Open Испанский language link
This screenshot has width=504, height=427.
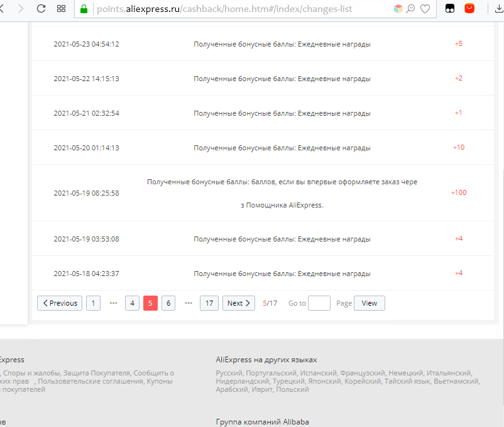[x=319, y=373]
